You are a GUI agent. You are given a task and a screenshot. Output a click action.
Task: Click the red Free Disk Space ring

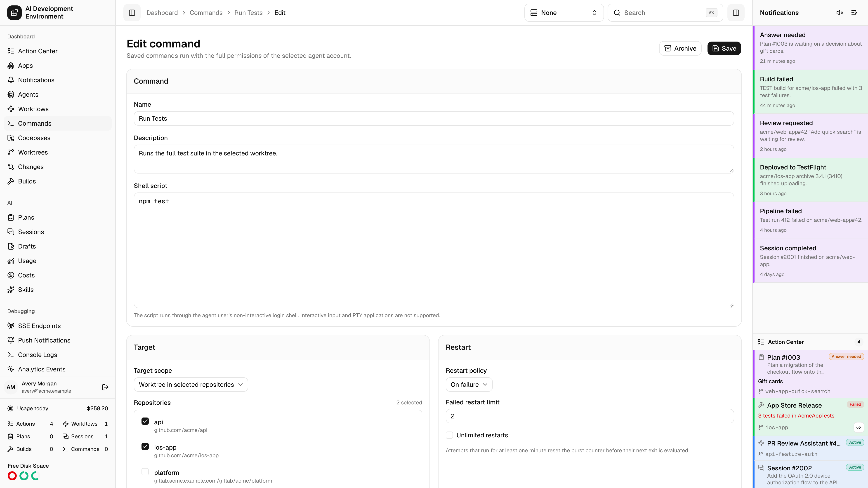point(12,476)
